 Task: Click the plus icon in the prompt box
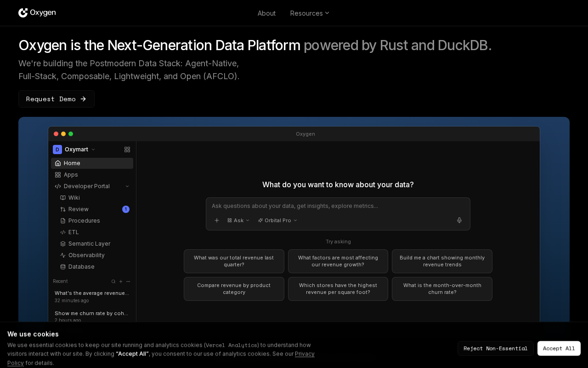(217, 220)
